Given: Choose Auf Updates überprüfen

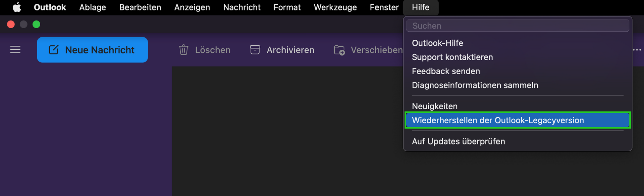Looking at the screenshot, I should click(518, 141).
